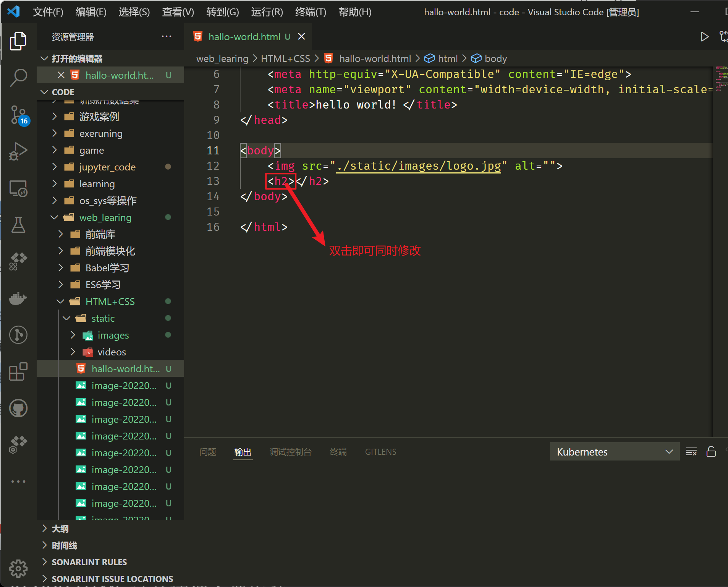Click HTML+CSS breadcrumb segment
The height and width of the screenshot is (587, 728).
[285, 58]
